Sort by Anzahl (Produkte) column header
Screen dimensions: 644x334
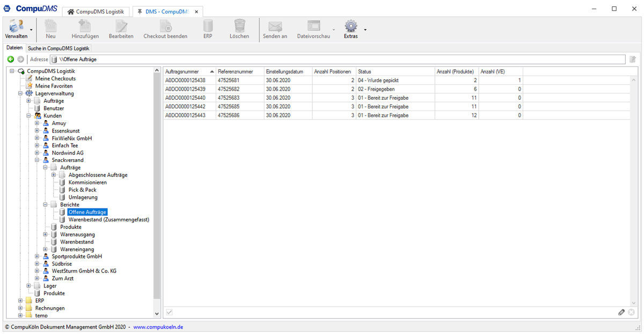(457, 72)
